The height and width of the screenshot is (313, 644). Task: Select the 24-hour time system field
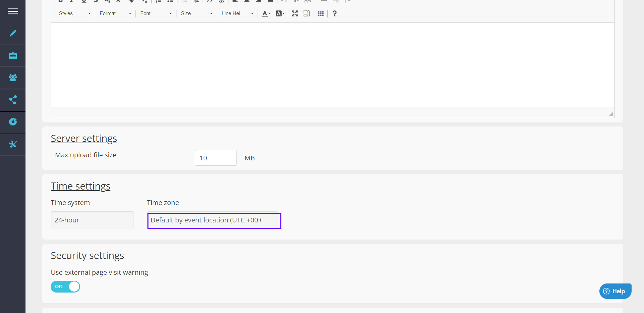click(92, 220)
